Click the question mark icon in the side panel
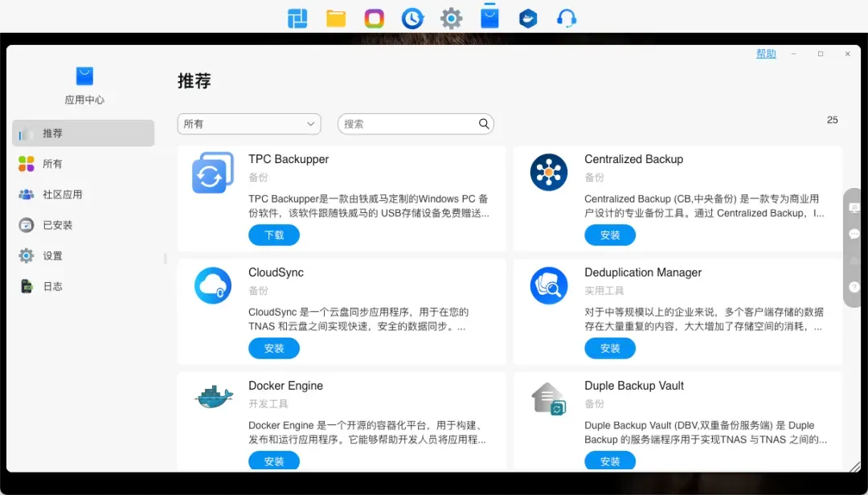Image resolution: width=868 pixels, height=495 pixels. coord(854,286)
